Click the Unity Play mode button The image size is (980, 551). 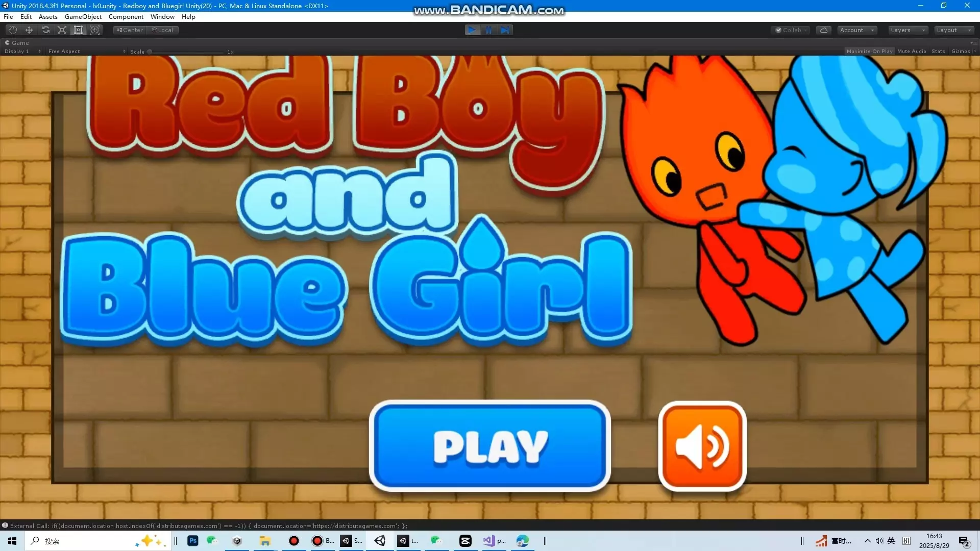pyautogui.click(x=472, y=30)
